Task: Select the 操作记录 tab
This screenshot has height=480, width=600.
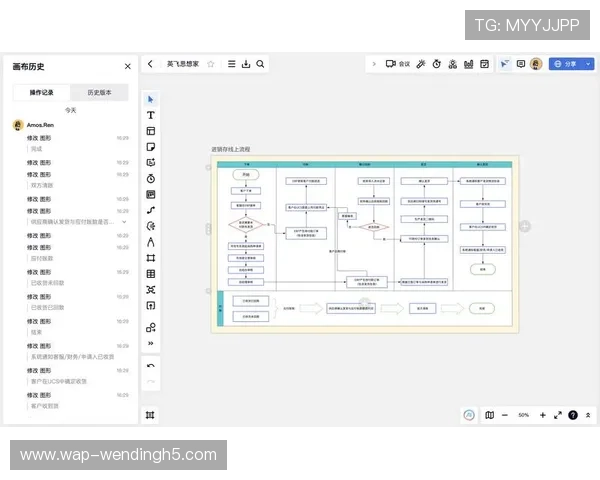Action: [42, 92]
